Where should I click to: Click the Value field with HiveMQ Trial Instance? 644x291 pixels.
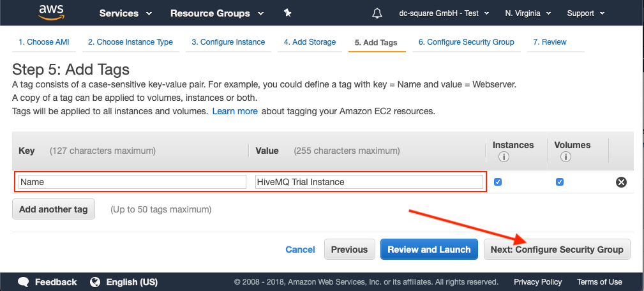pyautogui.click(x=370, y=182)
